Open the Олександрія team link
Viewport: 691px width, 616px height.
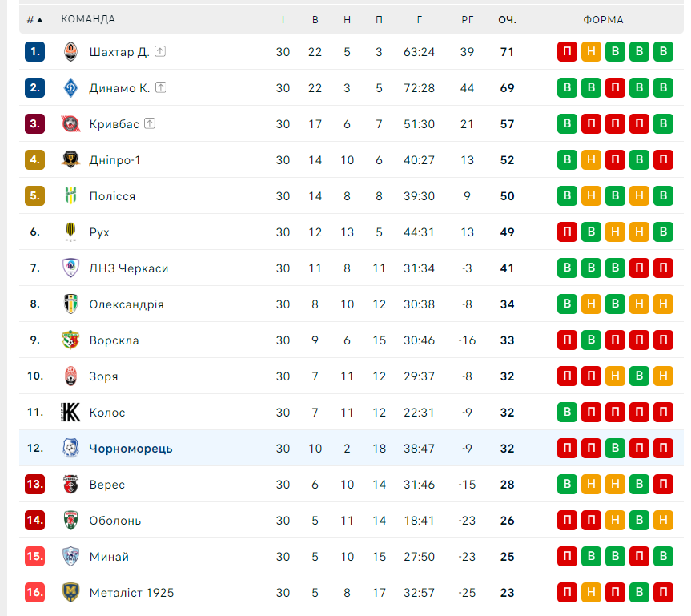[x=127, y=304]
